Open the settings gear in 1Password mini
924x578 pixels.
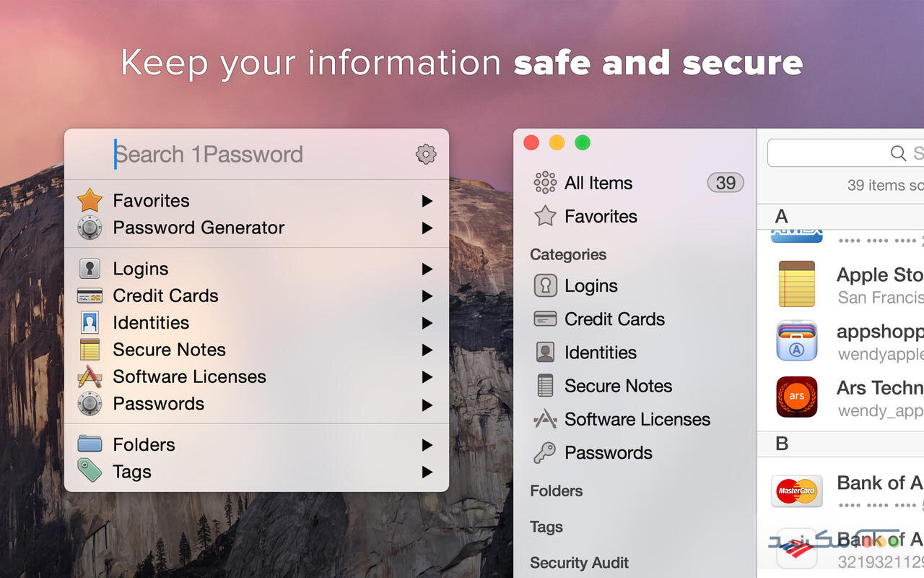pyautogui.click(x=425, y=154)
